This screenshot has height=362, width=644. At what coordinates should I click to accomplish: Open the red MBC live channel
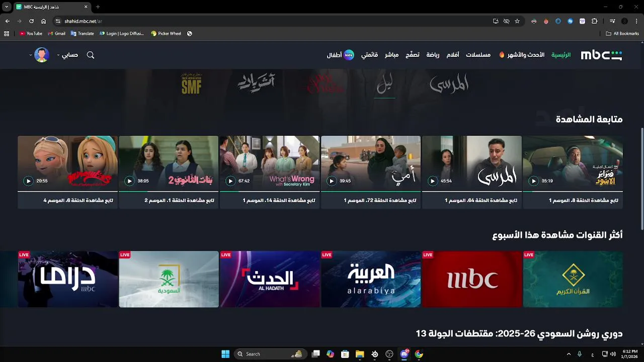coord(472,279)
